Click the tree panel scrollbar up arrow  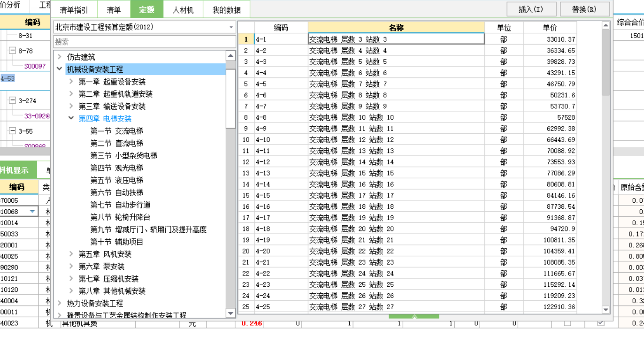(x=230, y=55)
